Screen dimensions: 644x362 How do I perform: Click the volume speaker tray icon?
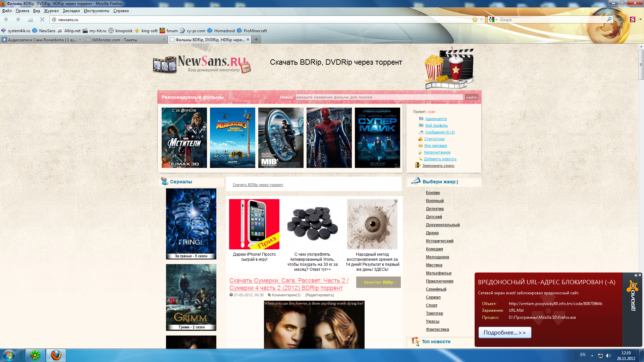[608, 356]
